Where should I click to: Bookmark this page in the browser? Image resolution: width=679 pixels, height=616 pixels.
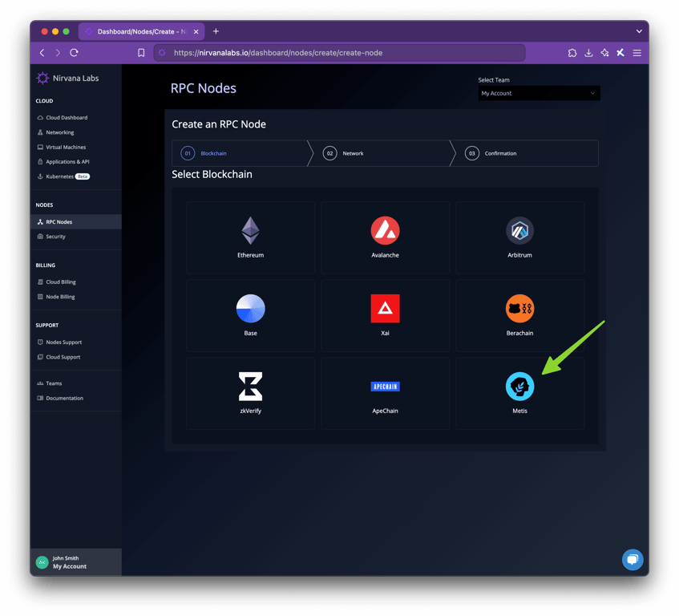point(141,53)
